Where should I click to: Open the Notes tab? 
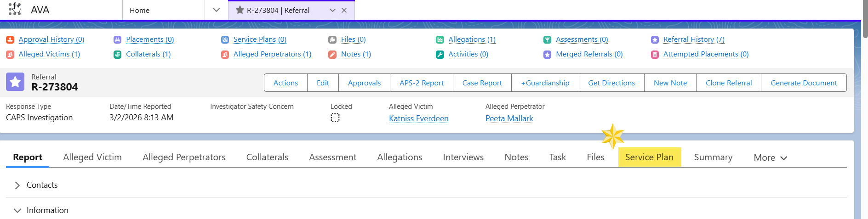[516, 157]
